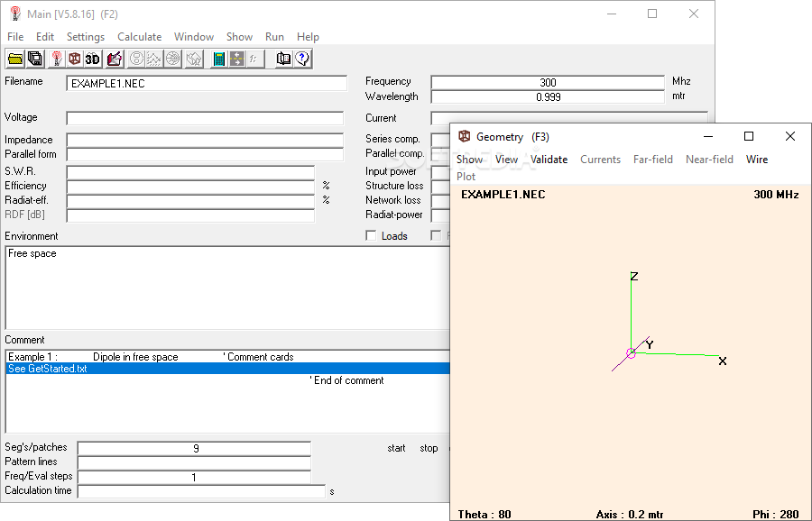Image resolution: width=812 pixels, height=521 pixels.
Task: Select the 'See GetStarted.txt' comment line
Action: click(x=228, y=369)
